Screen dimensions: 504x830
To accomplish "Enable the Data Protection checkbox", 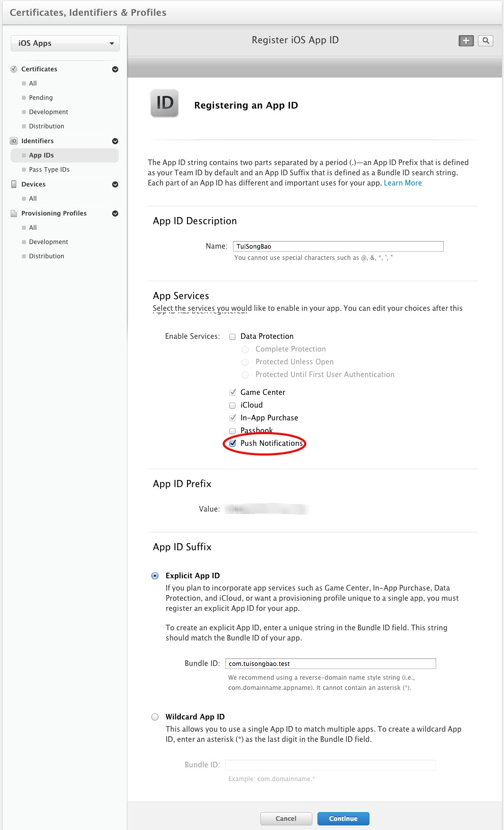I will (x=232, y=337).
